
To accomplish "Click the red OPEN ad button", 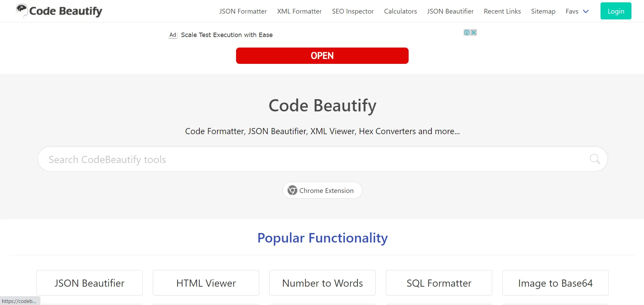I will pyautogui.click(x=322, y=56).
